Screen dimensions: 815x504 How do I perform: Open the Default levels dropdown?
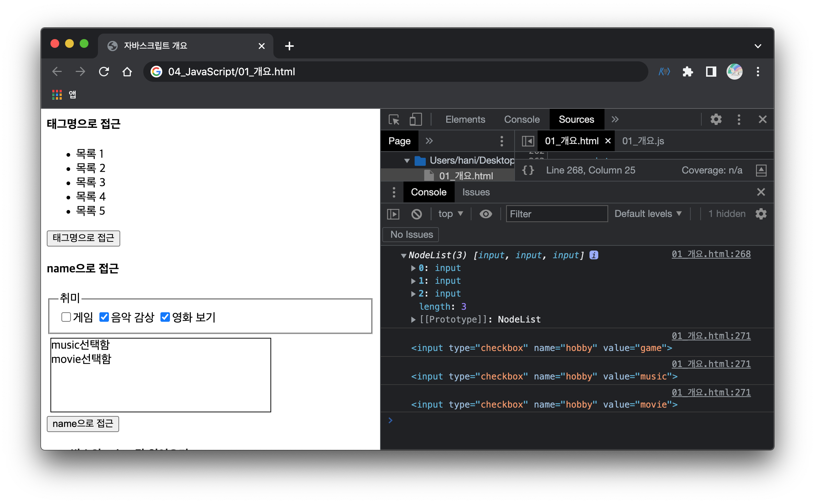(x=648, y=214)
